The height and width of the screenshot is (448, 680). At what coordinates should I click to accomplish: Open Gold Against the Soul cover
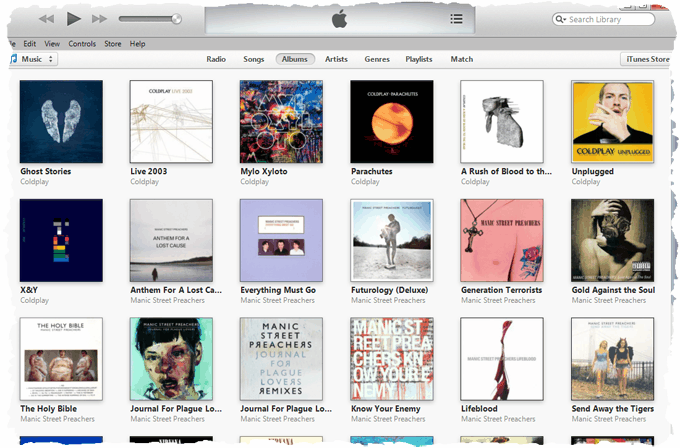point(612,240)
